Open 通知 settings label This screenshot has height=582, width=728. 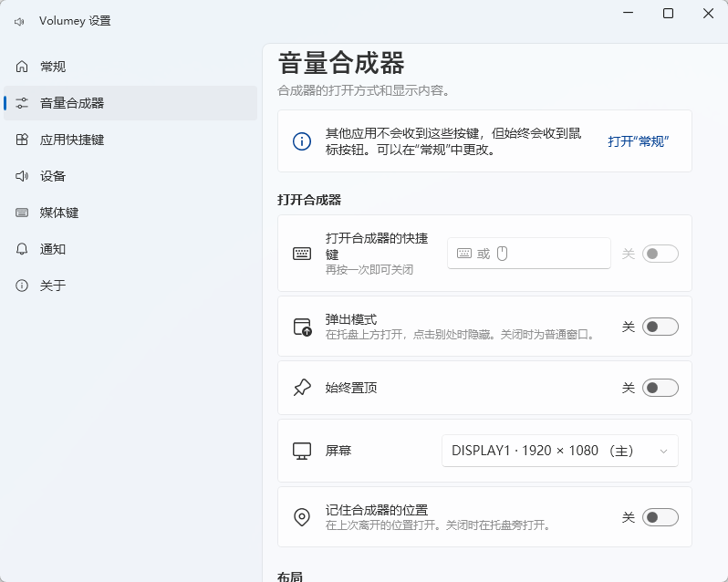click(x=53, y=249)
